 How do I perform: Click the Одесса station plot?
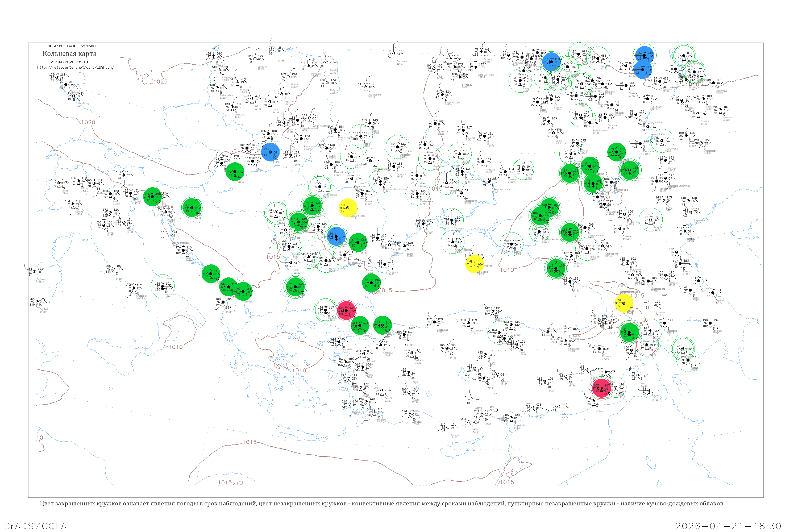[x=423, y=224]
